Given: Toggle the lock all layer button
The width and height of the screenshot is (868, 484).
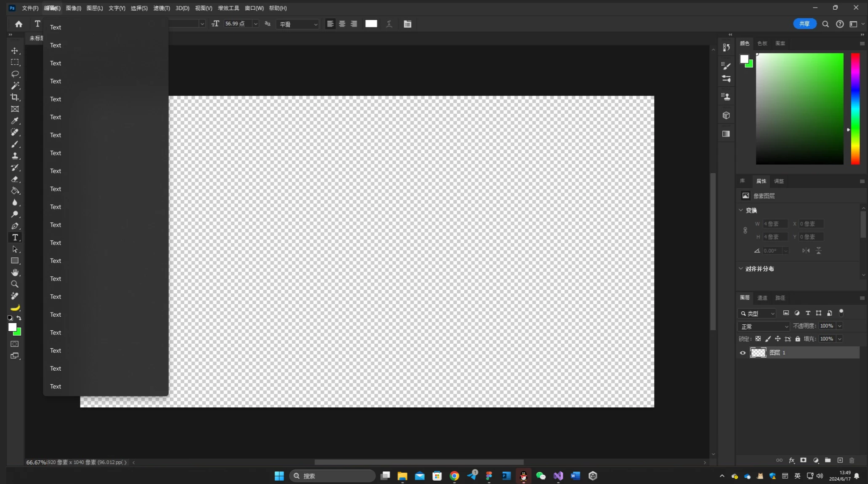Looking at the screenshot, I should 798,339.
